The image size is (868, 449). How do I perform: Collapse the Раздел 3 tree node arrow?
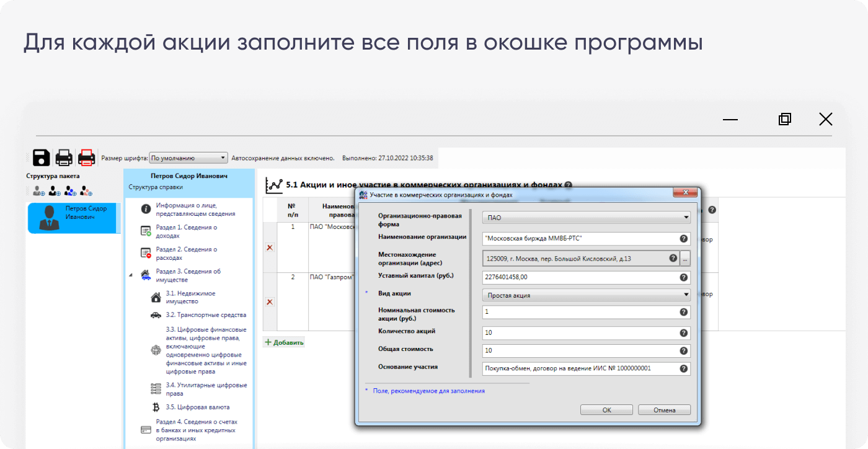[x=131, y=275]
